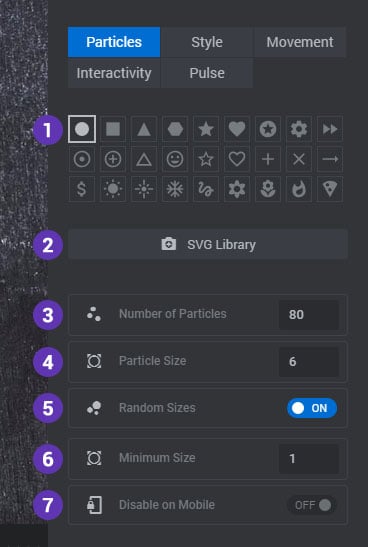Open the Pulse tab
Viewport: 368px width, 547px height.
coord(207,73)
